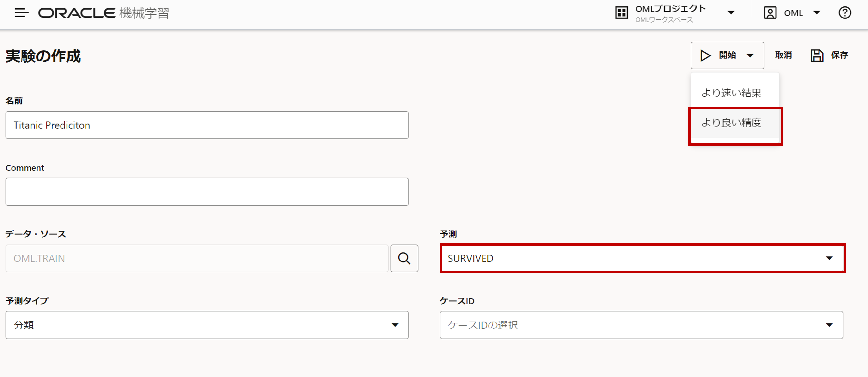Open the 予測 SURVIVED dropdown

click(x=642, y=258)
